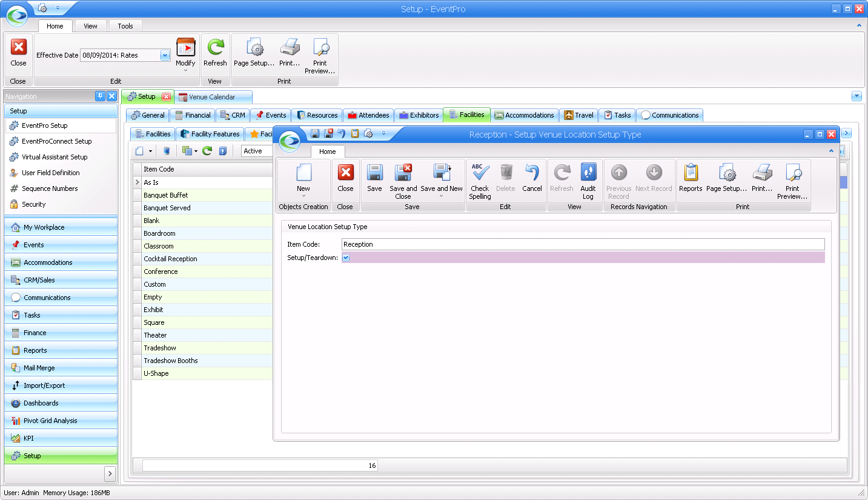The image size is (868, 500).
Task: Close the Setup document tab via red X
Action: pyautogui.click(x=166, y=97)
